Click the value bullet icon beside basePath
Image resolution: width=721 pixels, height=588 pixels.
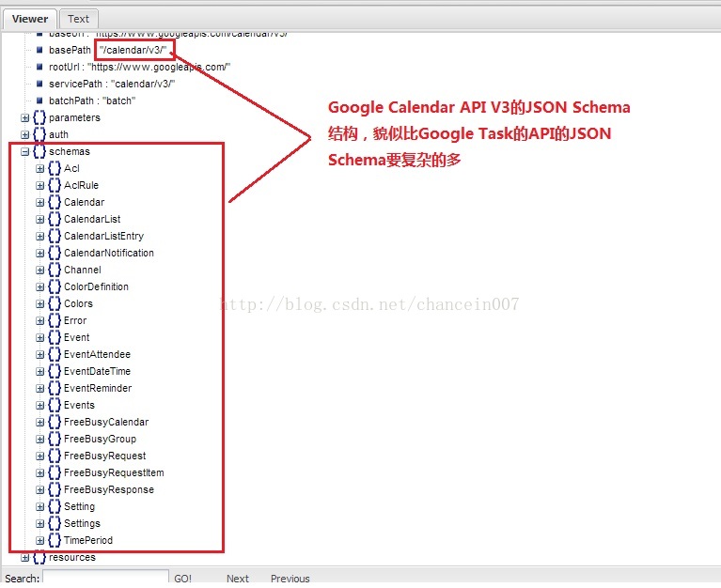tap(39, 50)
